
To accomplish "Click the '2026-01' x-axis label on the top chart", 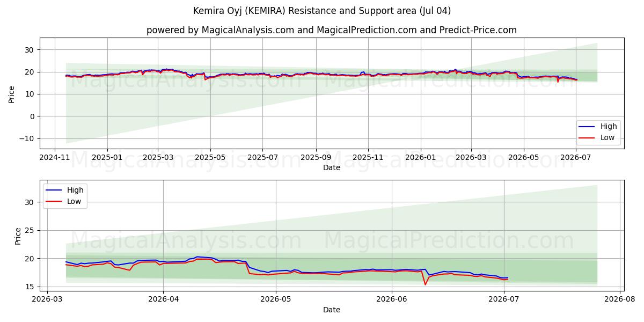I will tap(420, 158).
